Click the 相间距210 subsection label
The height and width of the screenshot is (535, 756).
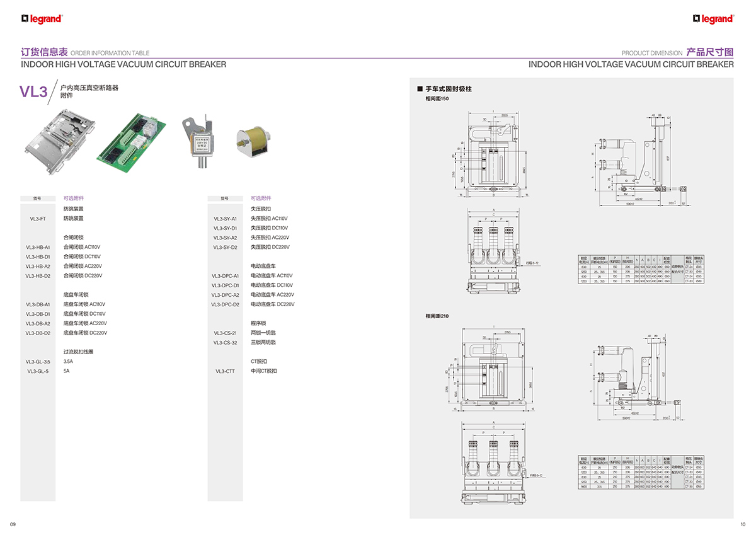437,316
